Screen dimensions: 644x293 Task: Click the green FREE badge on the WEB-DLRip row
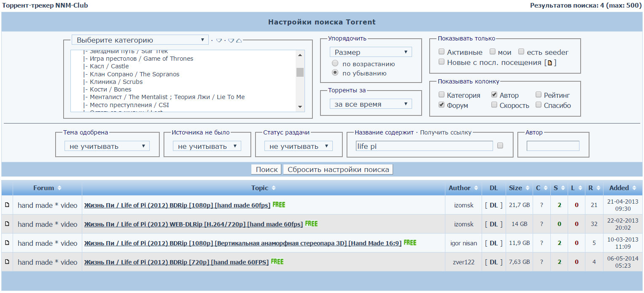pyautogui.click(x=311, y=224)
